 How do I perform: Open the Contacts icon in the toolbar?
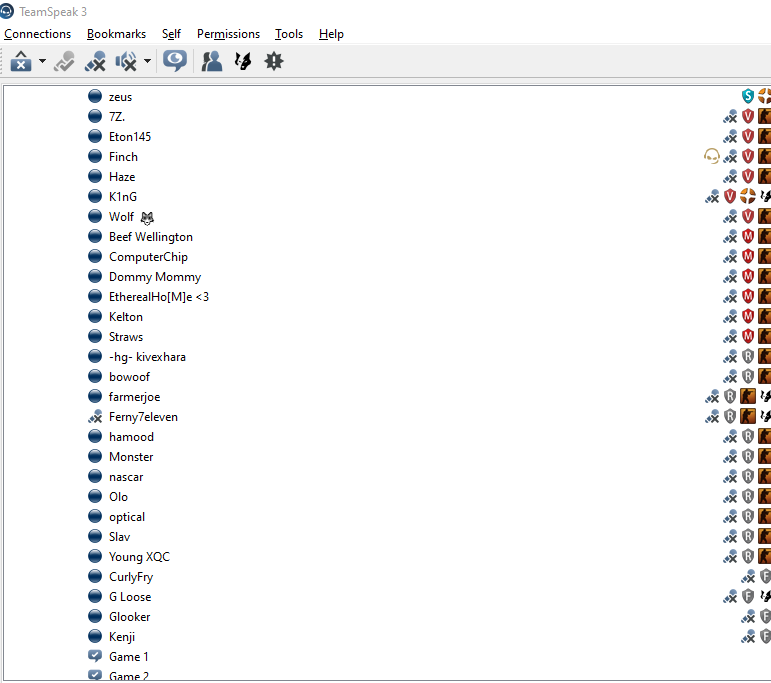(211, 61)
